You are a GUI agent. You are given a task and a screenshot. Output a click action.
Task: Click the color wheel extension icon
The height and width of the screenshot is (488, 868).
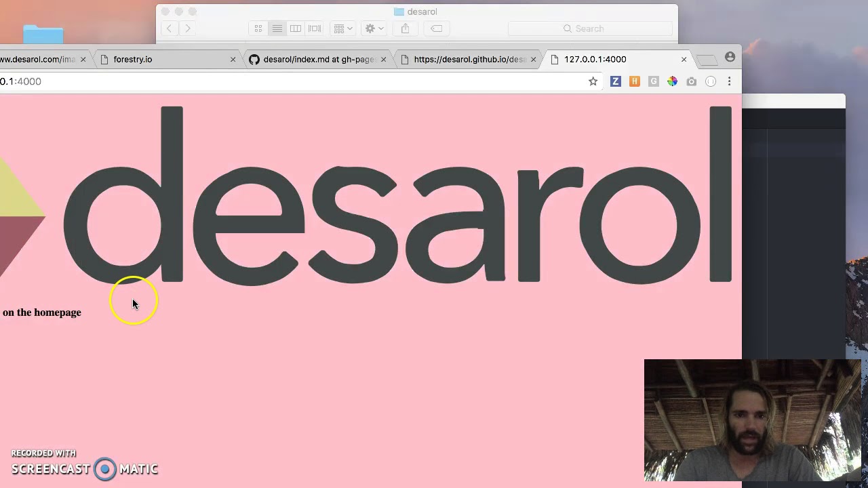coord(672,81)
